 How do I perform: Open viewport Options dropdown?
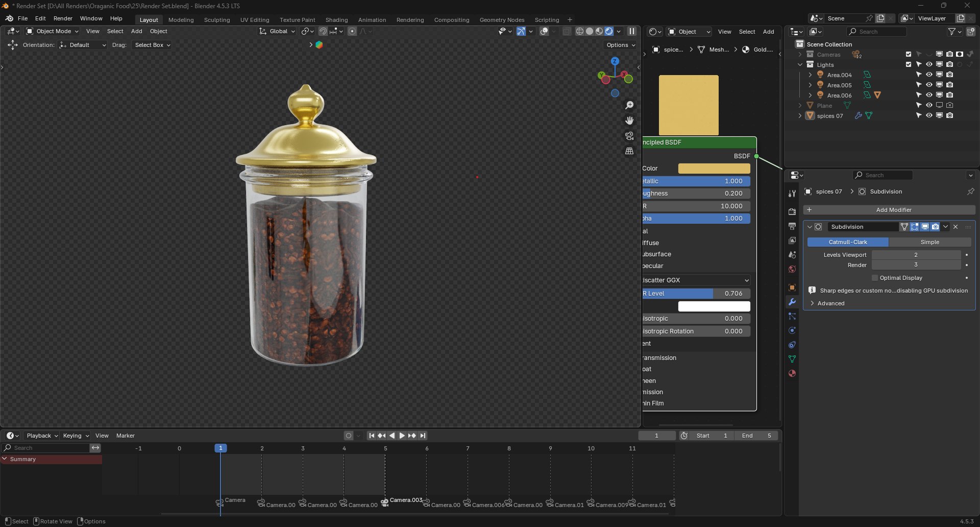pos(621,45)
